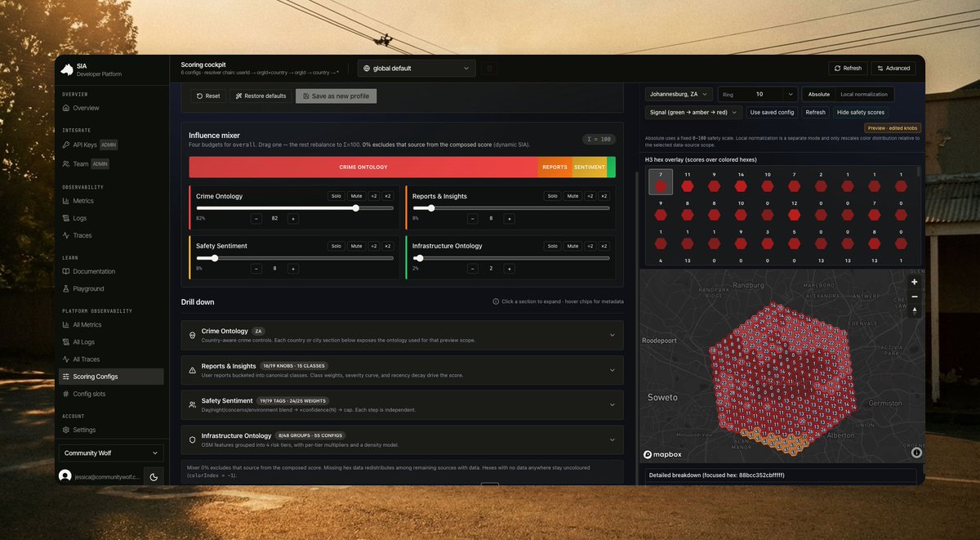Click the Crime Ontology shield icon
This screenshot has width=980, height=540.
tap(193, 335)
